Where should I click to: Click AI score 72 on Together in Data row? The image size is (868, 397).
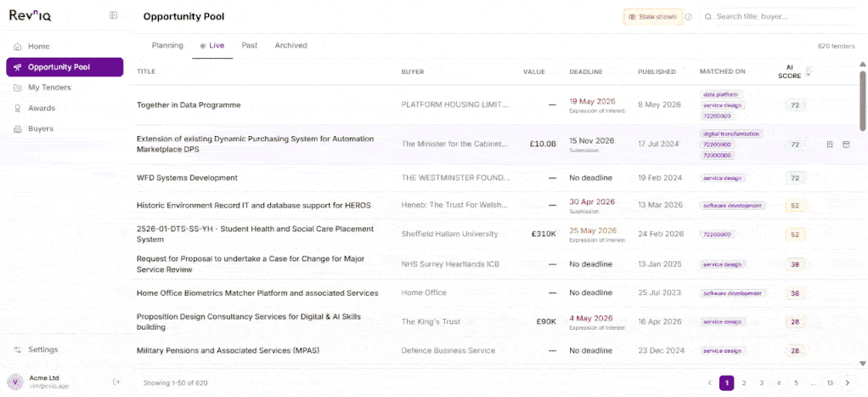point(795,105)
